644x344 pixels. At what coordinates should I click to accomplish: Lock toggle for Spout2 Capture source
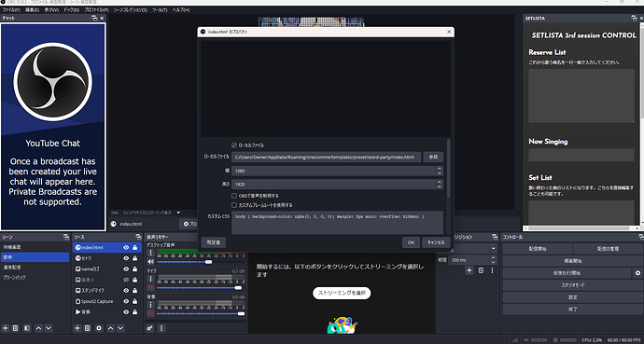pos(134,301)
